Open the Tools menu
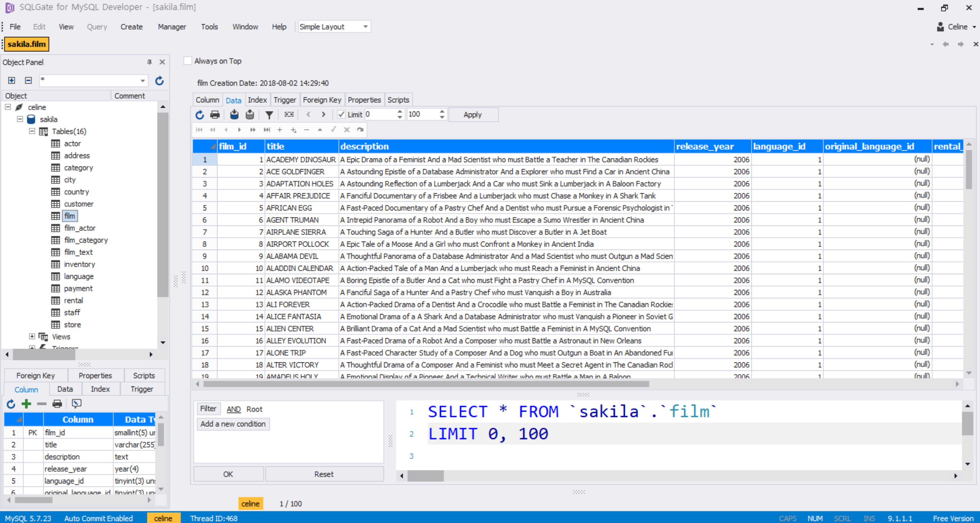This screenshot has height=523, width=980. [209, 26]
